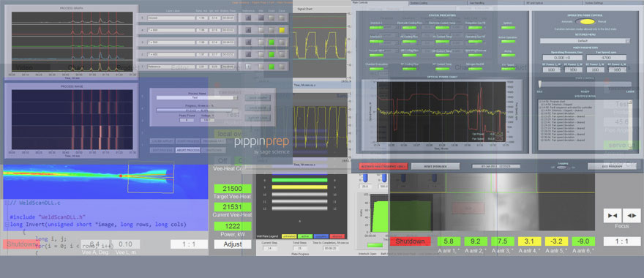Click the red Activate Fault Sequence button
The width and height of the screenshot is (644, 278).
pos(383,166)
